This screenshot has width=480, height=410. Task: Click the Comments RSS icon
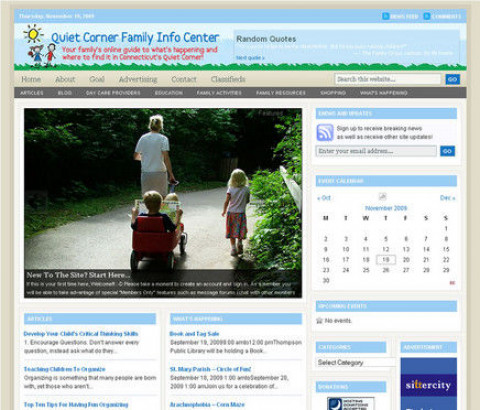[x=427, y=16]
